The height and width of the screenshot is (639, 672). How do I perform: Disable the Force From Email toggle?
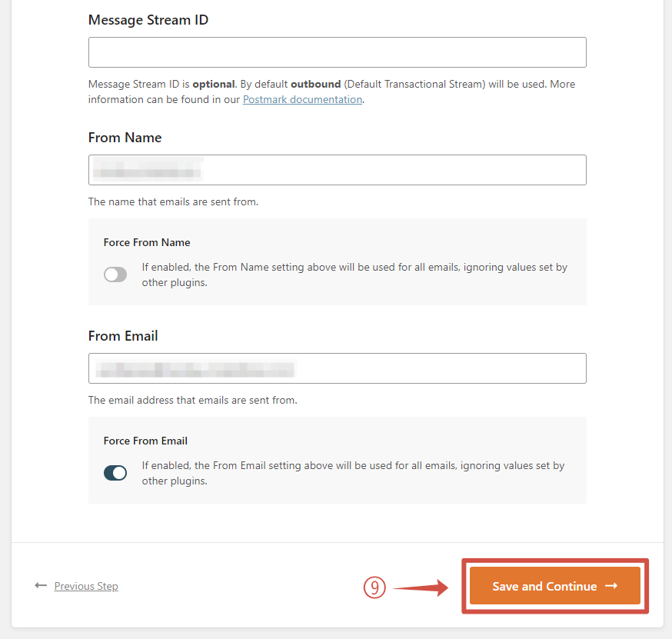point(115,473)
